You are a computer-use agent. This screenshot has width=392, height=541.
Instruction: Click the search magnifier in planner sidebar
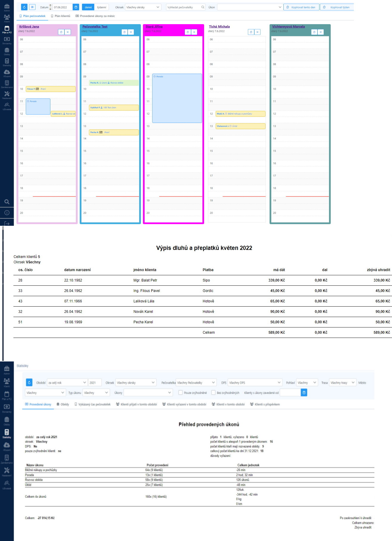click(7, 202)
